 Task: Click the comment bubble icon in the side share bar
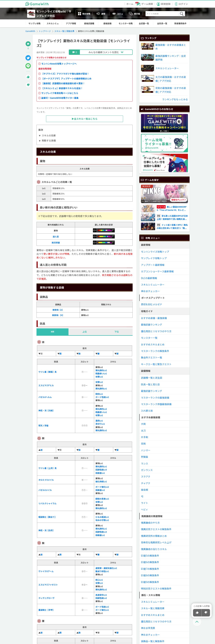click(x=28, y=44)
